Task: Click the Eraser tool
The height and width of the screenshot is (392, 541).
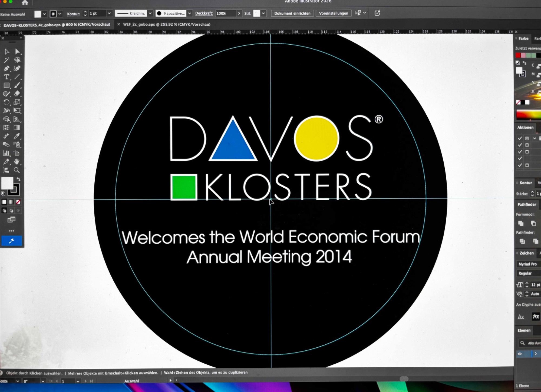Action: click(17, 94)
